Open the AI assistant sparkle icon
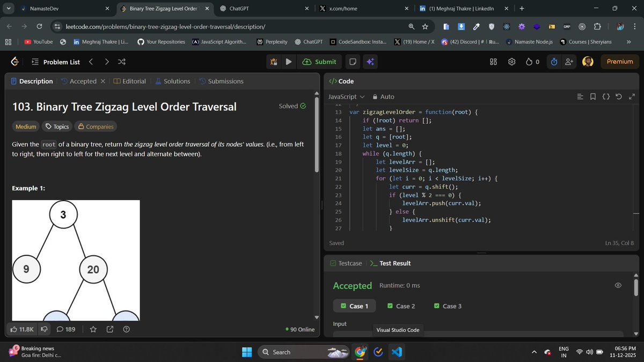 371,62
